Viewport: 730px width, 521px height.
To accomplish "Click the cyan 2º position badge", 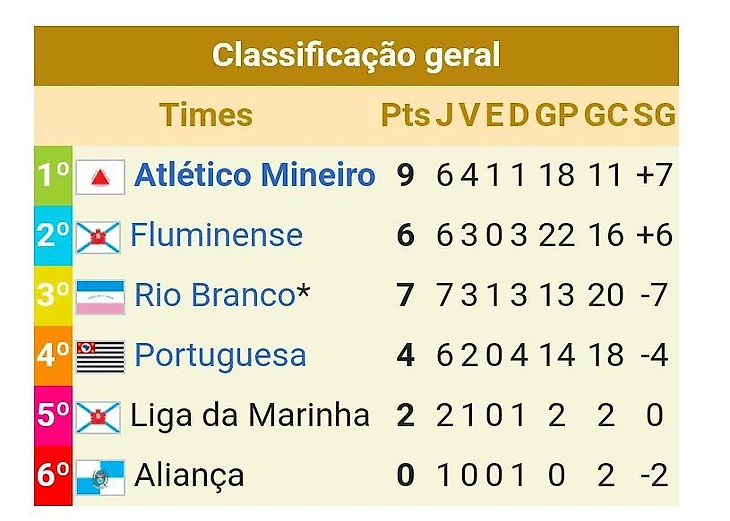I will tap(53, 236).
